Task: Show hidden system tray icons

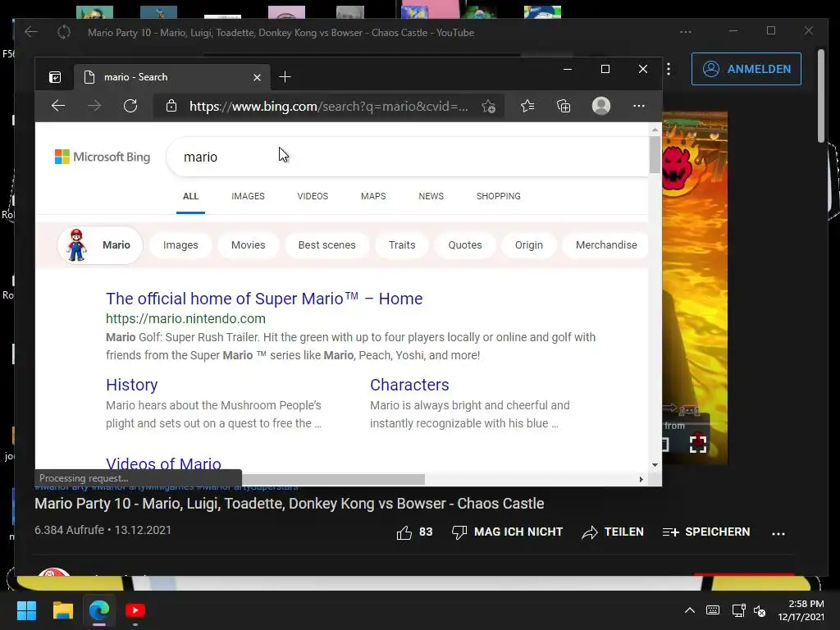Action: pyautogui.click(x=690, y=610)
